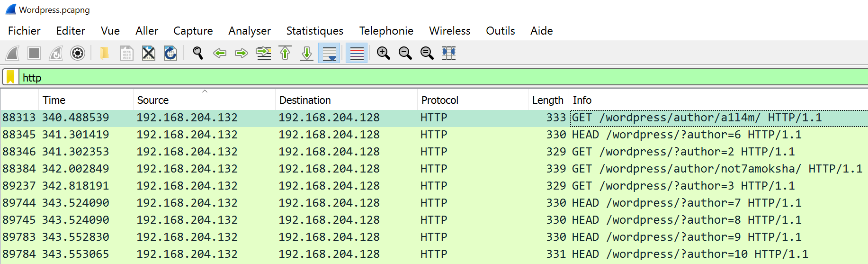Sort by Source column header
This screenshot has width=868, height=264.
tap(204, 100)
